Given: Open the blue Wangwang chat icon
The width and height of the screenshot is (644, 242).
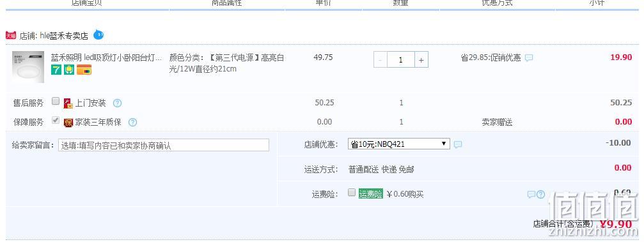Looking at the screenshot, I should (x=98, y=35).
